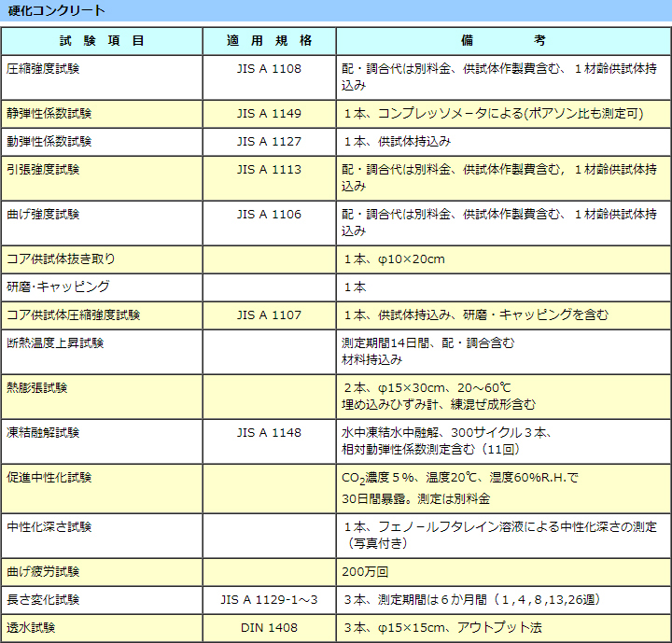The image size is (672, 643).
Task: Click the 200万回 remark cell
Action: [x=359, y=571]
